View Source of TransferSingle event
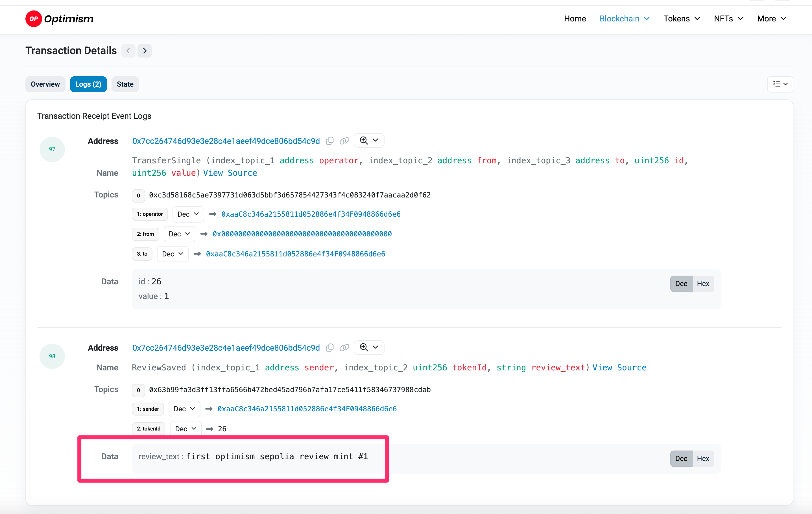The image size is (812, 514). 230,173
